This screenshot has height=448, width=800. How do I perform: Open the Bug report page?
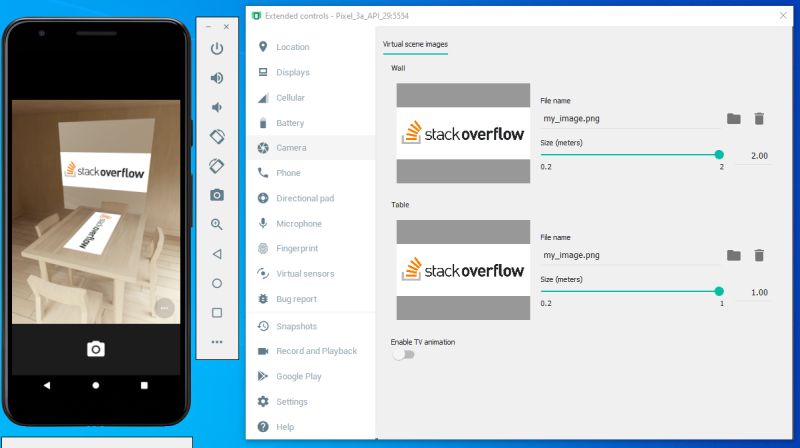pos(310,299)
